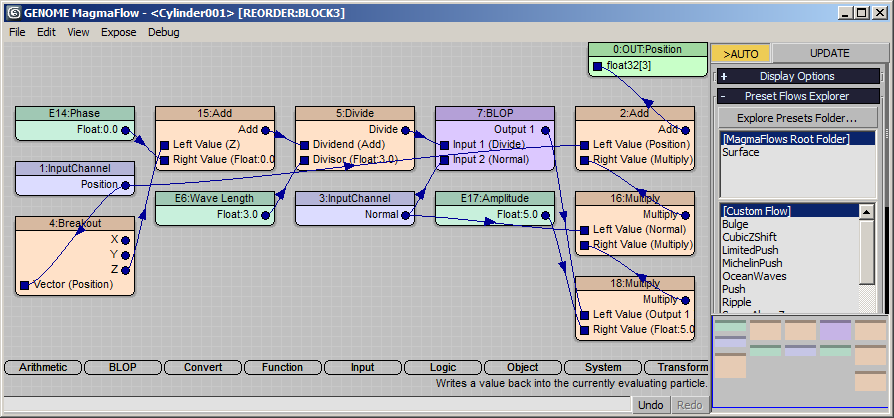Image resolution: width=894 pixels, height=418 pixels.
Task: Click the Divide output socket
Action: point(405,130)
